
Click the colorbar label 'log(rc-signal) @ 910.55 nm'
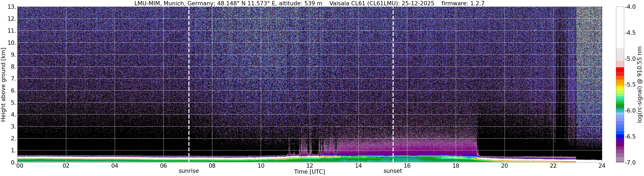[x=640, y=85]
